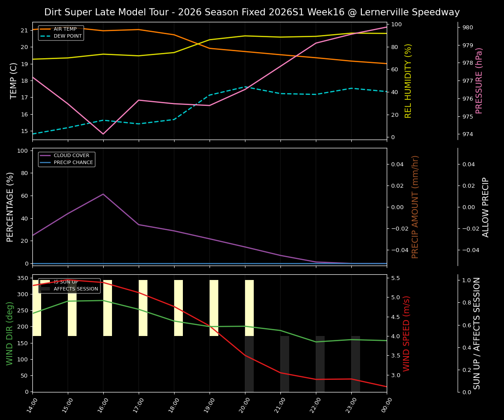Image resolution: width=504 pixels, height=420 pixels.
Task: Toggle the CLOUD COVER legend entry
Action: pyautogui.click(x=71, y=155)
